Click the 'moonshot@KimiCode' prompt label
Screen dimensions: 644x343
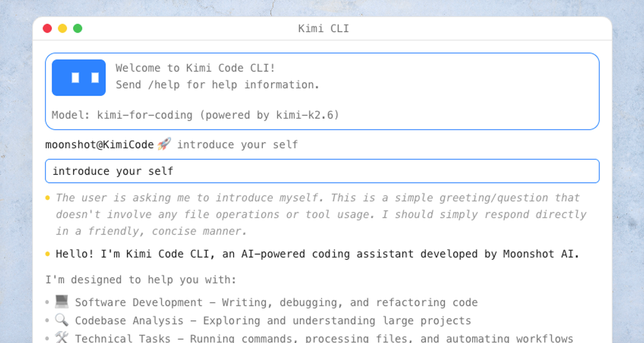click(x=99, y=144)
